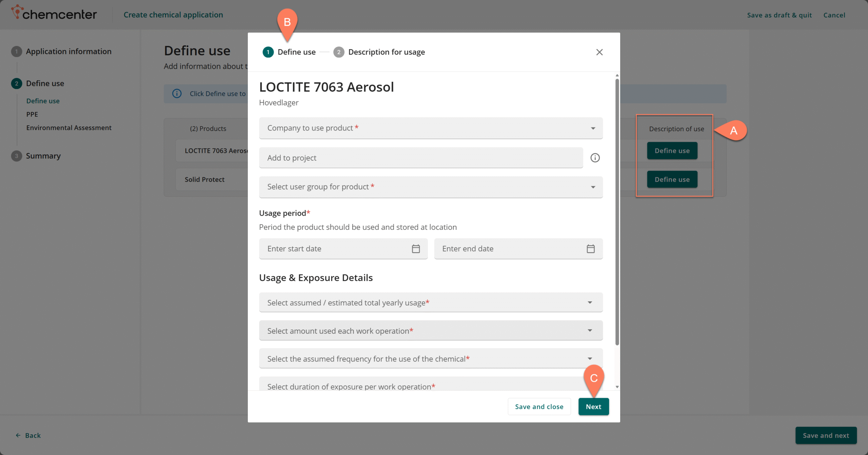Expand assumed frequency of chemical use dropdown
The height and width of the screenshot is (455, 868).
(431, 358)
